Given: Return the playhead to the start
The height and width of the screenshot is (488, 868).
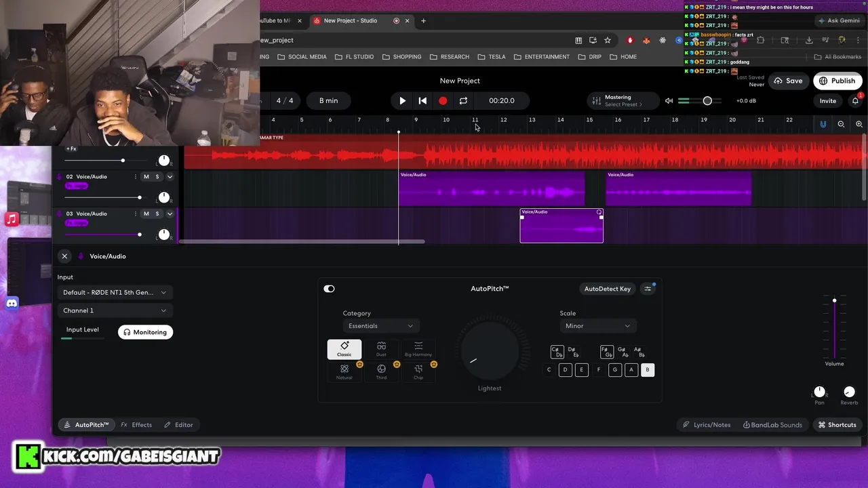Looking at the screenshot, I should tap(422, 100).
